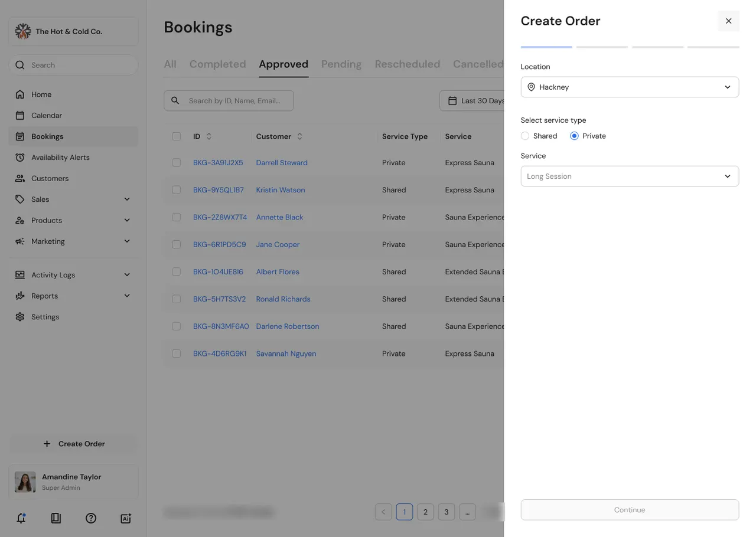756x537 pixels.
Task: Click the Customers people icon
Action: point(20,178)
